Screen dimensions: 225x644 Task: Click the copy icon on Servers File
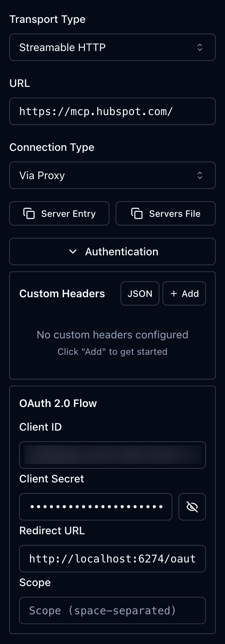pyautogui.click(x=136, y=213)
